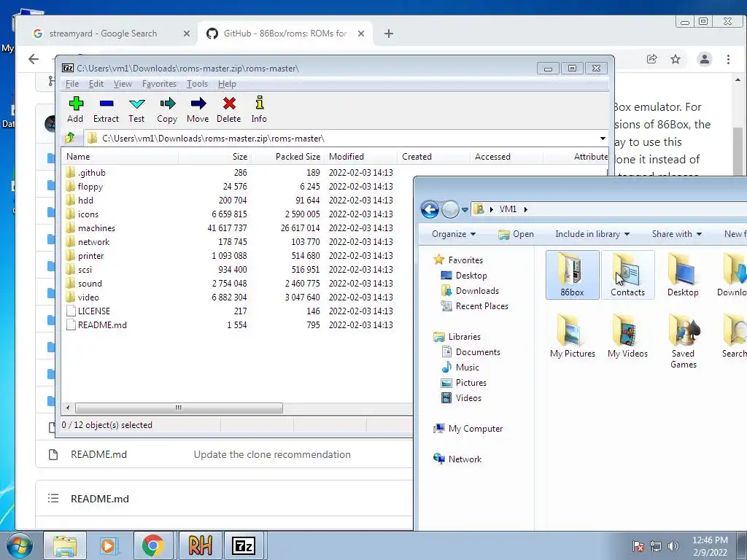Viewport: 747px width, 560px height.
Task: Expand the VM1 breadcrumb arrow
Action: pos(525,209)
